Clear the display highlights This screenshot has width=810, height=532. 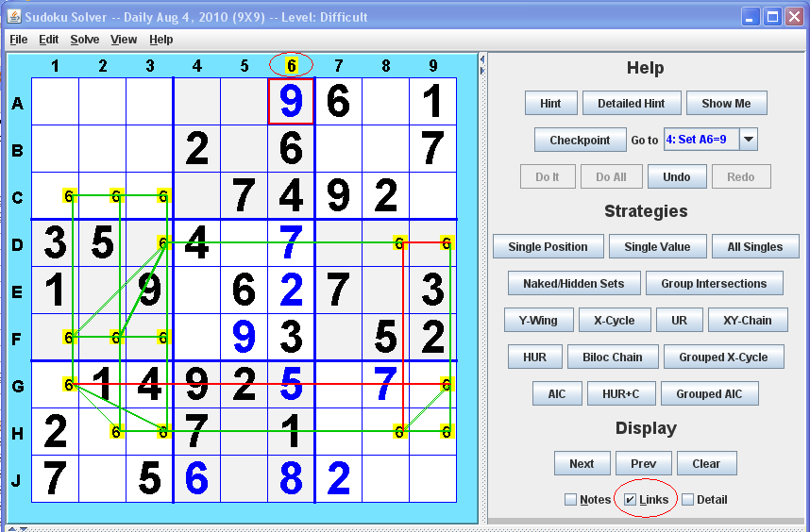(x=706, y=463)
